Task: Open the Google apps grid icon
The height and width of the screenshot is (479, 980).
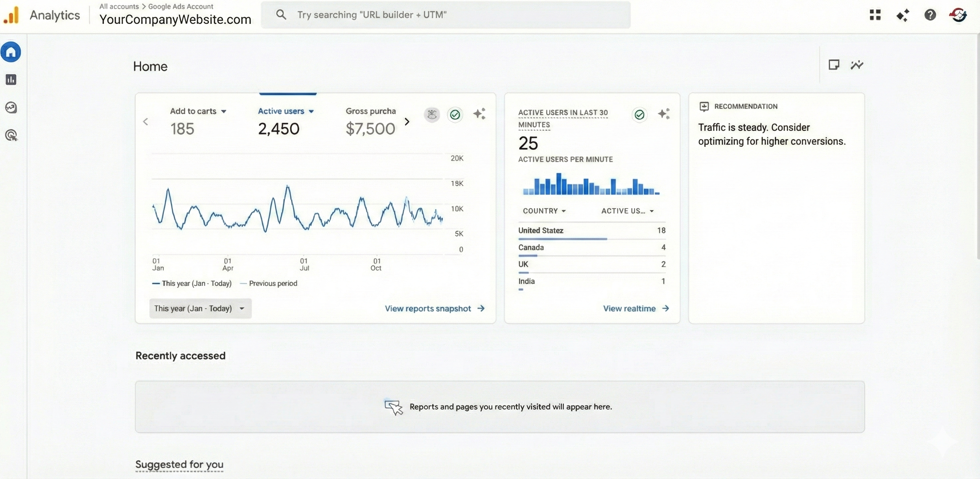Action: [x=875, y=15]
